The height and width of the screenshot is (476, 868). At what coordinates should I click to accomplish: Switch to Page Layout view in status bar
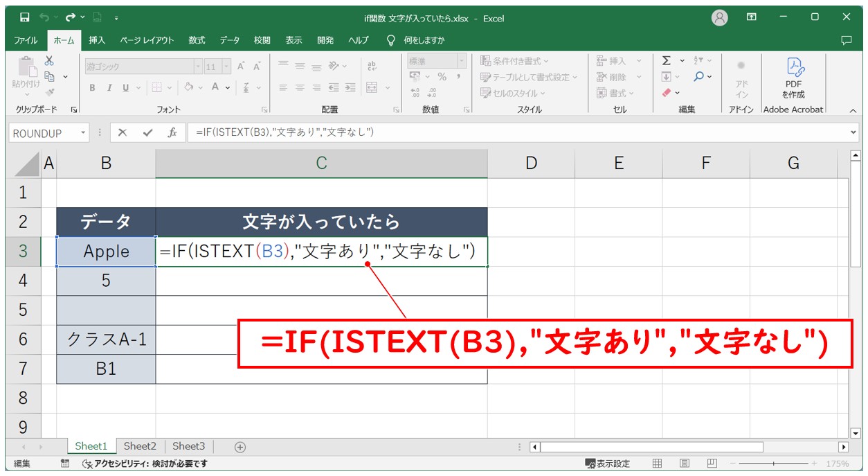tap(684, 464)
